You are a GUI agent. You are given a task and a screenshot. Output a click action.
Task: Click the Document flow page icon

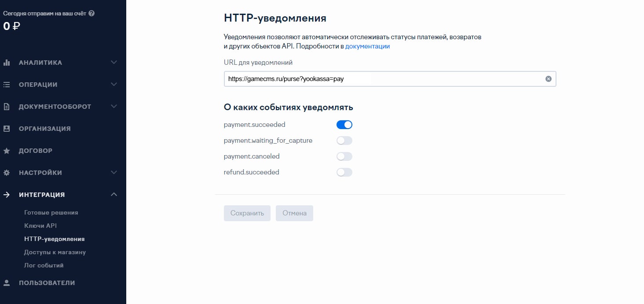7,107
